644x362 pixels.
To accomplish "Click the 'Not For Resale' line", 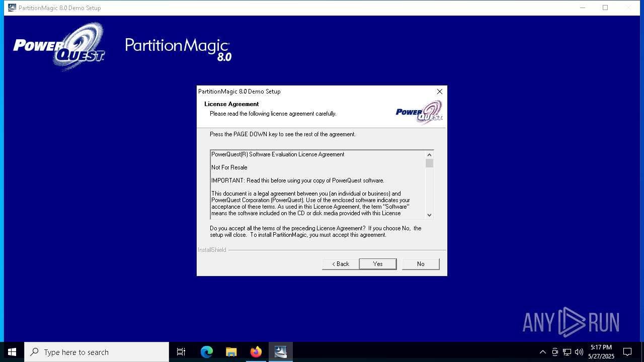I will (229, 167).
